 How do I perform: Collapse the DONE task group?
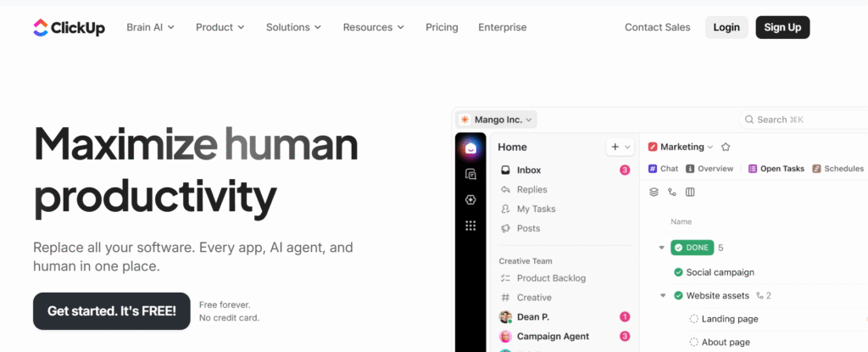(x=661, y=248)
